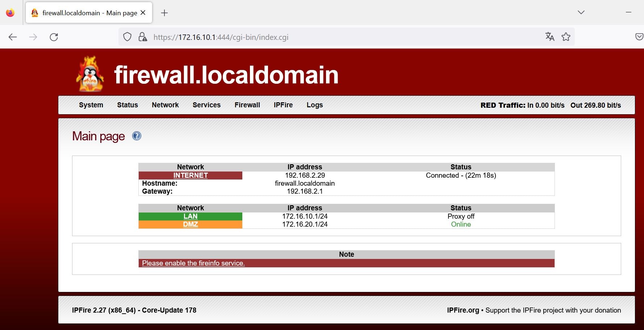Click the 'Out 269.80 bit/s' traffic value
The width and height of the screenshot is (644, 330).
(x=595, y=105)
